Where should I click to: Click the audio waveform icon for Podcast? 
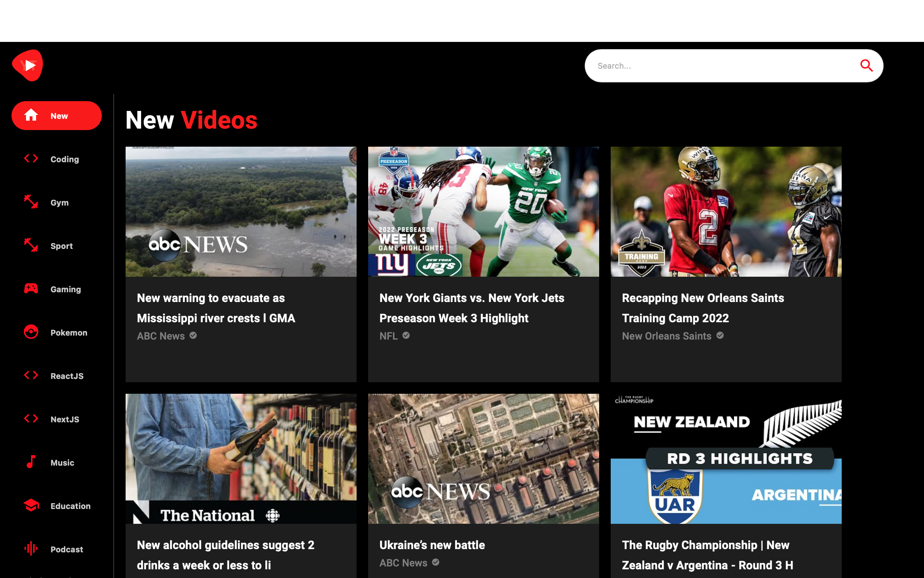click(x=31, y=549)
